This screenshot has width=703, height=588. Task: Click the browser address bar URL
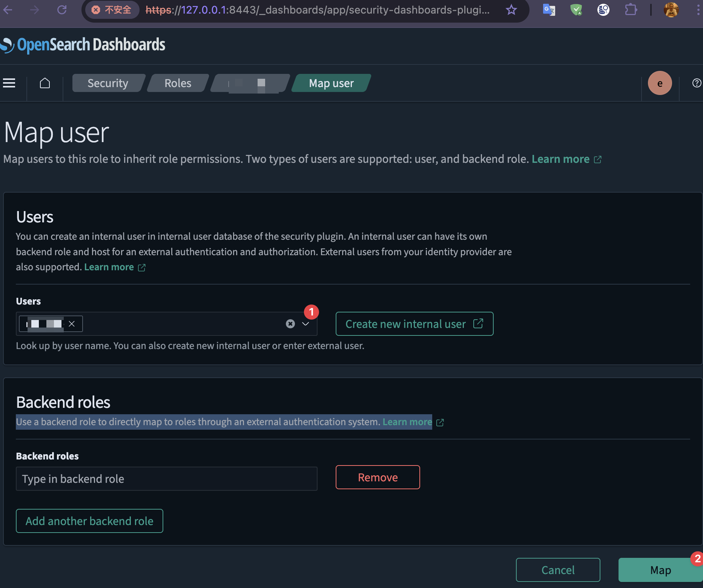pos(318,10)
